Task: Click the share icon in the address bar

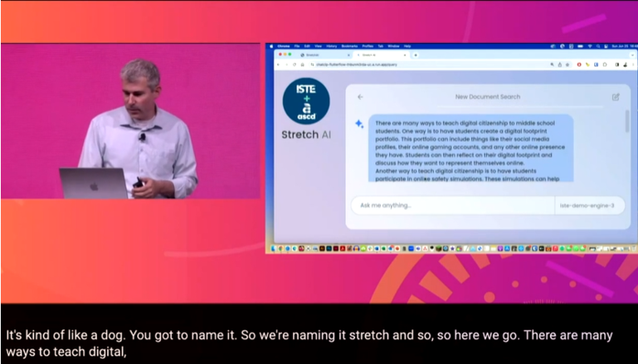Action: coord(560,65)
